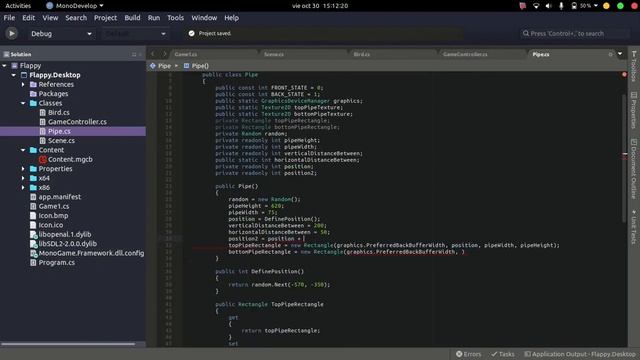Collapse the Flappy solution node
640x360 pixels.
4,66
